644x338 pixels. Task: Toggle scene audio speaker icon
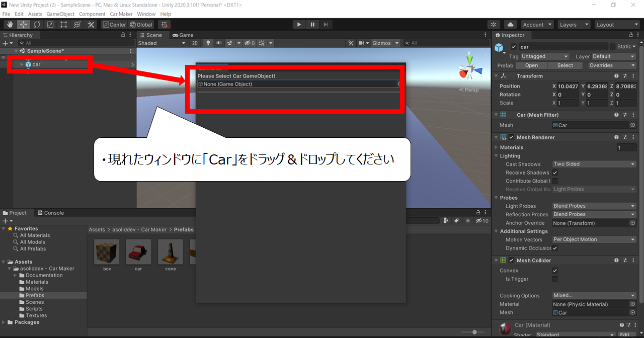point(219,43)
